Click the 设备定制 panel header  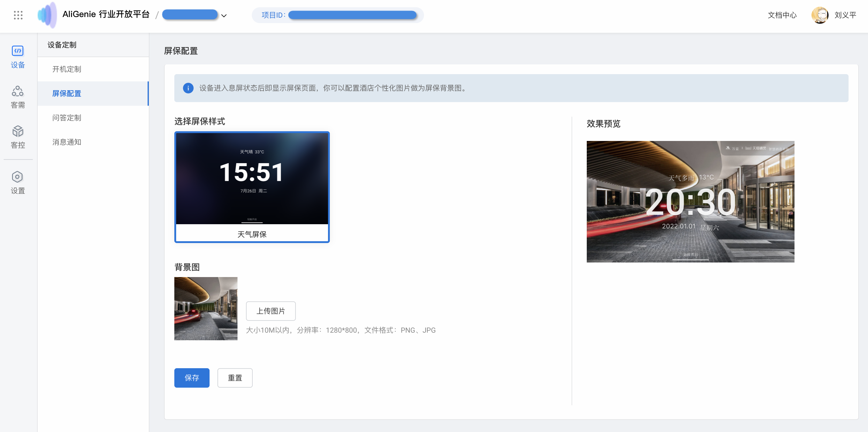click(x=93, y=45)
